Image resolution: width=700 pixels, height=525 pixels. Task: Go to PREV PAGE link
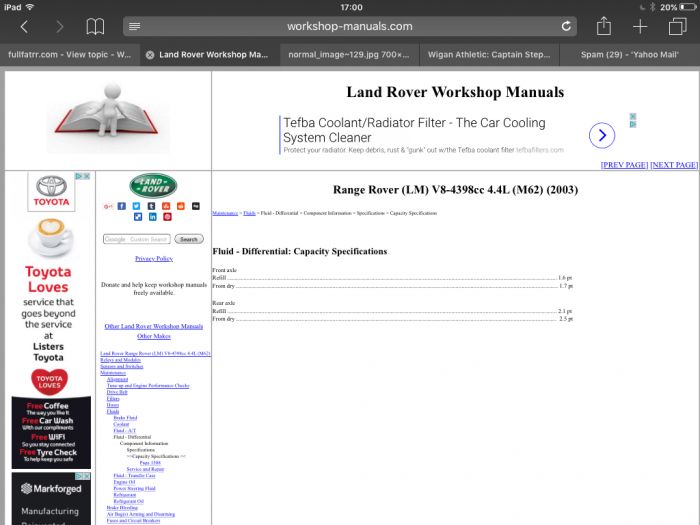624,165
